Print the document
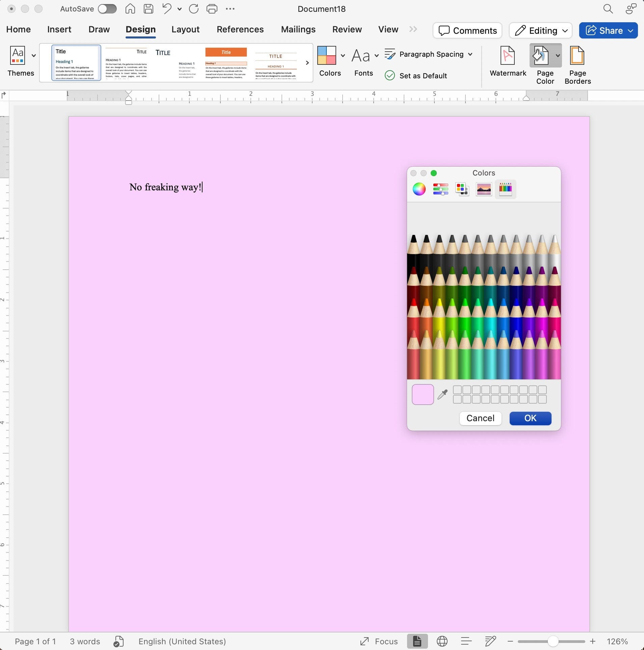The width and height of the screenshot is (644, 650). click(212, 9)
